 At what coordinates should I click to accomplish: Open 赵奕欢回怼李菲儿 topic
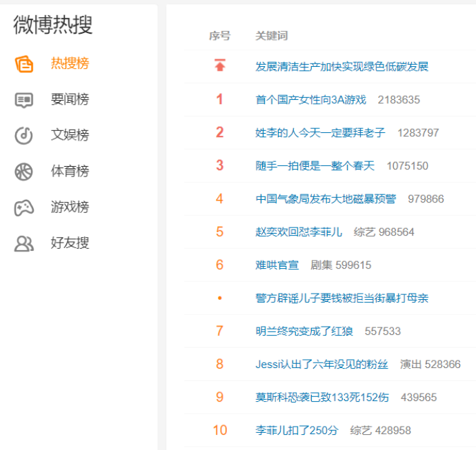pyautogui.click(x=299, y=232)
